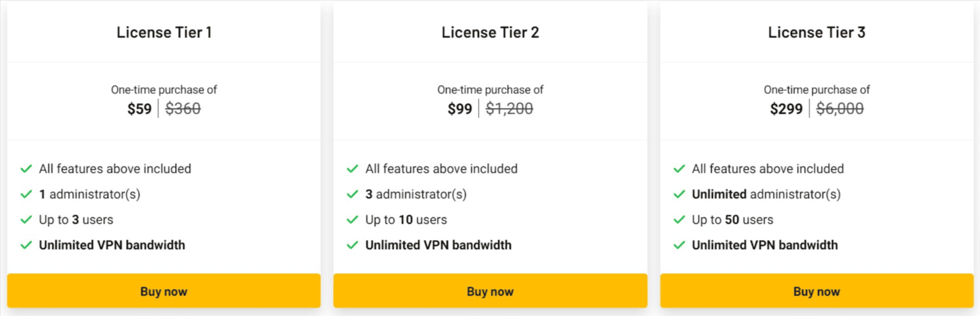
Task: Click Buy now for License Tier 1
Action: pos(164,291)
